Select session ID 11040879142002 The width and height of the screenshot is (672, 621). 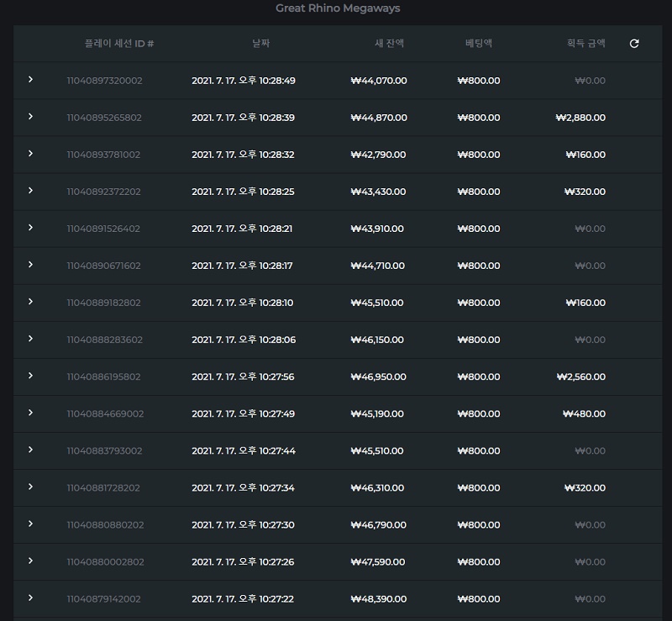click(103, 598)
